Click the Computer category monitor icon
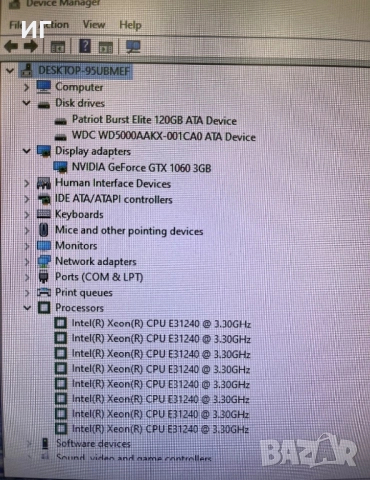 click(44, 87)
